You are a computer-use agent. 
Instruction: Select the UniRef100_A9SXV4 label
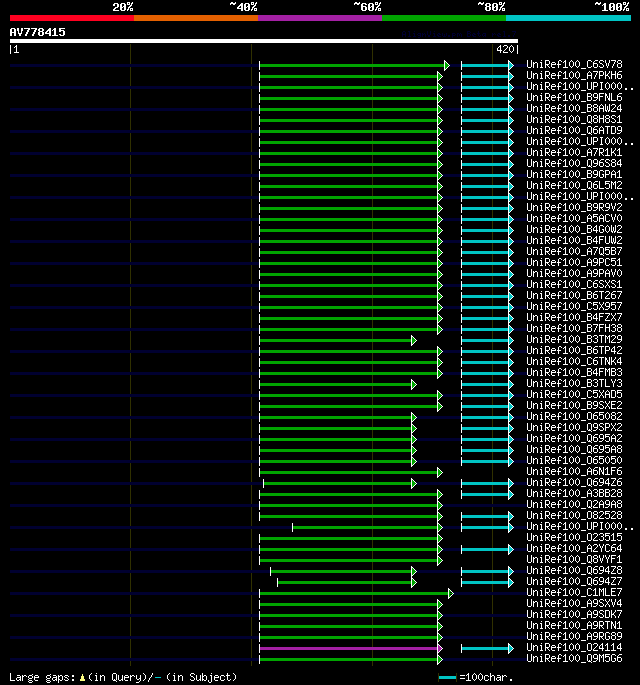(574, 603)
